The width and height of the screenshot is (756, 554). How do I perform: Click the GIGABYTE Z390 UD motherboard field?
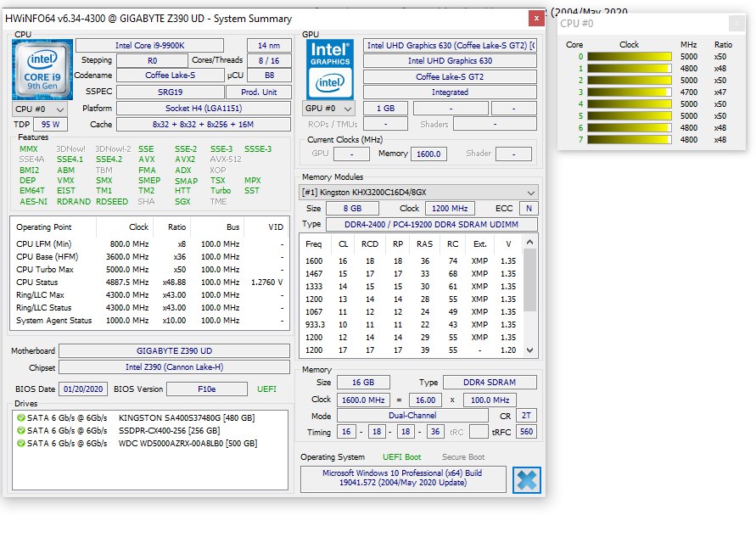(174, 350)
